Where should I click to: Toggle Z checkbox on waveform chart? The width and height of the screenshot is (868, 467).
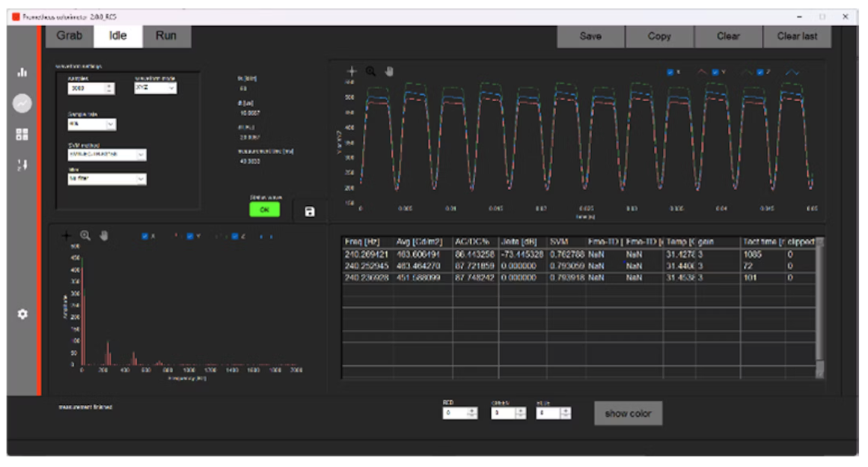760,72
